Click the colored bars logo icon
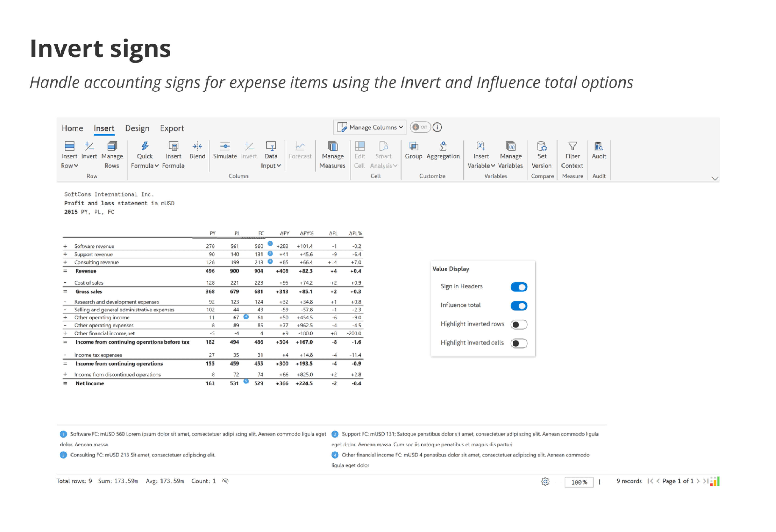This screenshot has height=532, width=776. coord(715,481)
